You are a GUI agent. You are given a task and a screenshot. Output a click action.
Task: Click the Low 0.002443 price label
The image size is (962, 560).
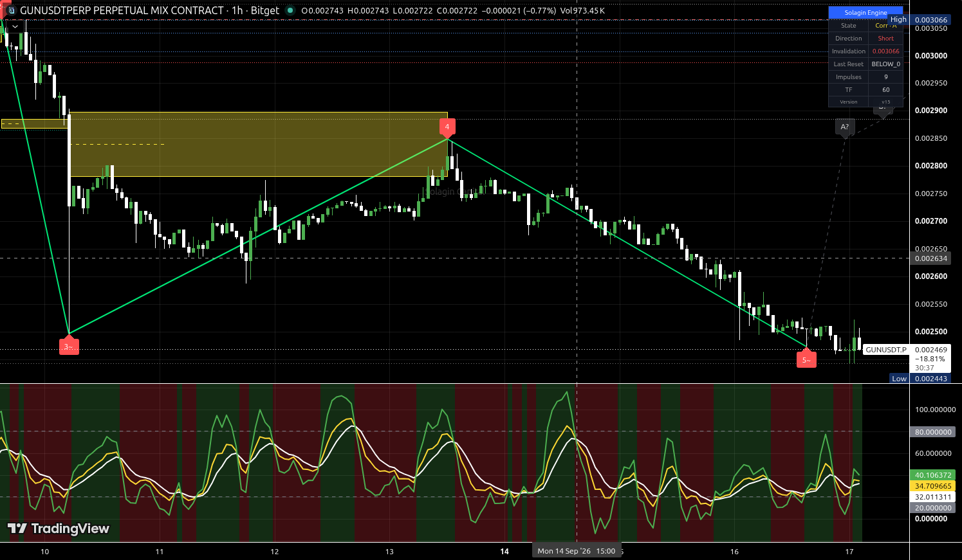[x=920, y=379]
